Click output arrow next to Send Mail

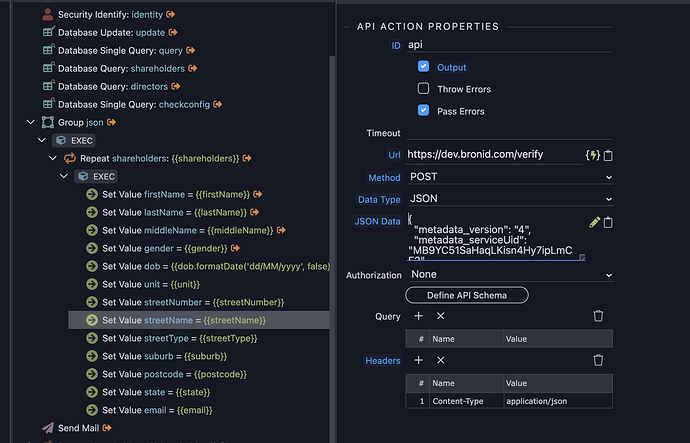pyautogui.click(x=107, y=428)
